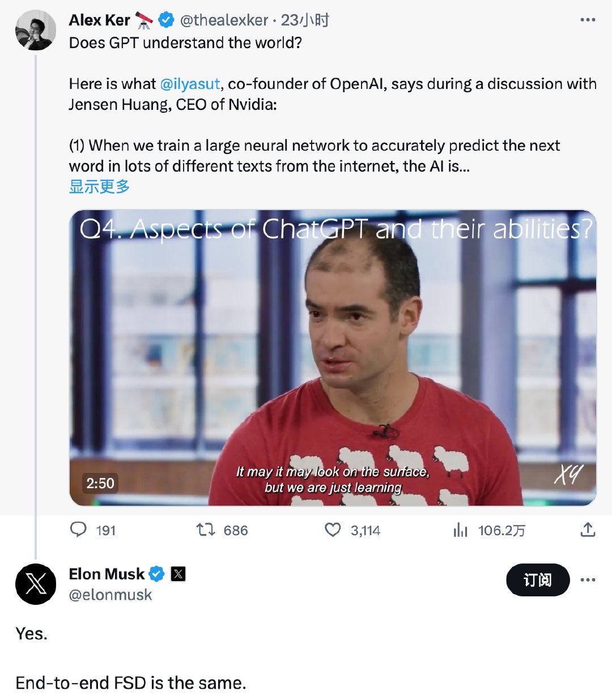Open the view analytics bar chart icon
The width and height of the screenshot is (612, 700).
tap(460, 530)
